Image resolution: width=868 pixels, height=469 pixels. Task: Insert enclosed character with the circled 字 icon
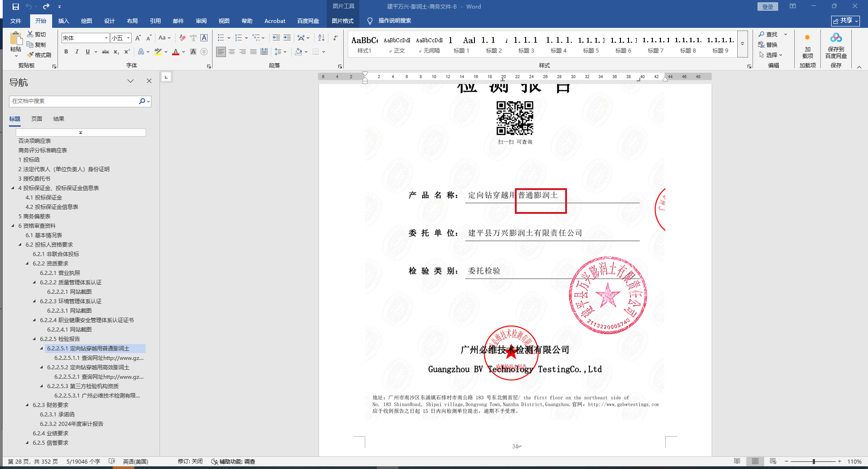(x=204, y=52)
